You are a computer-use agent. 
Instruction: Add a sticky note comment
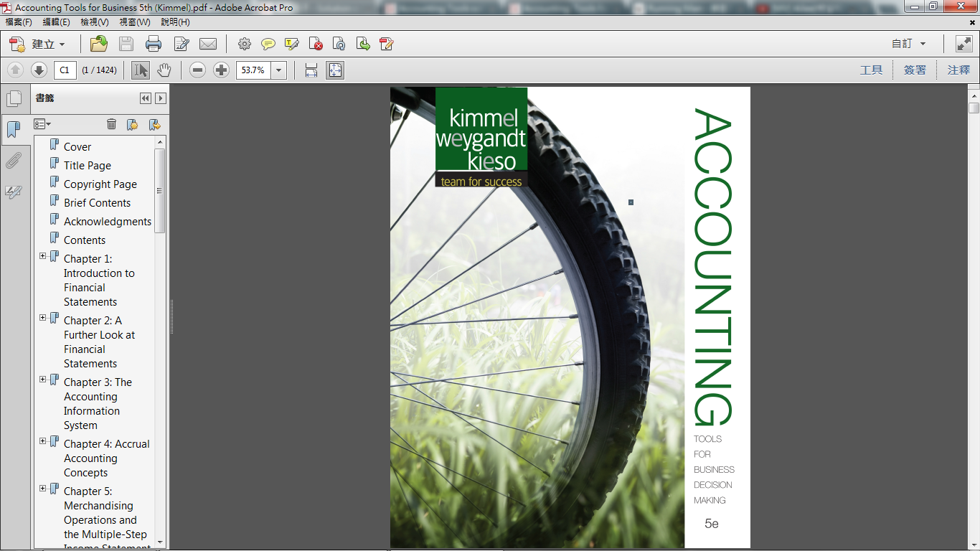[268, 44]
